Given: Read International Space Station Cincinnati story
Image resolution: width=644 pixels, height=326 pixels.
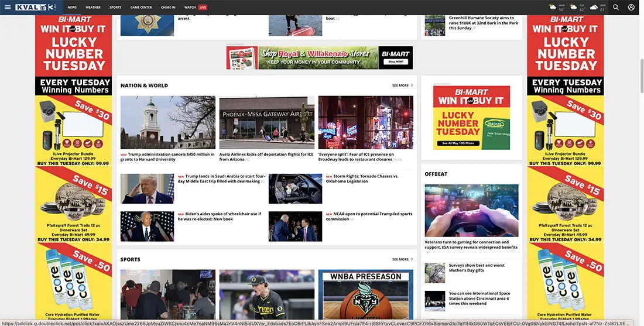Looking at the screenshot, I should [479, 298].
